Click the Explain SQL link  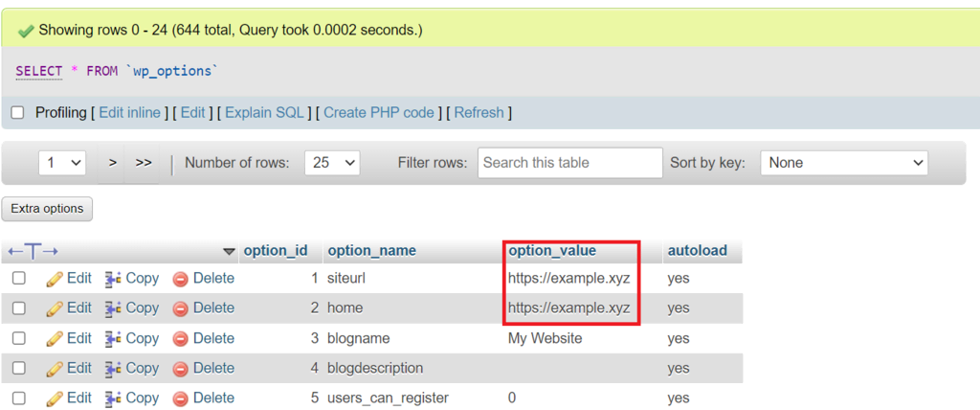[x=263, y=113]
